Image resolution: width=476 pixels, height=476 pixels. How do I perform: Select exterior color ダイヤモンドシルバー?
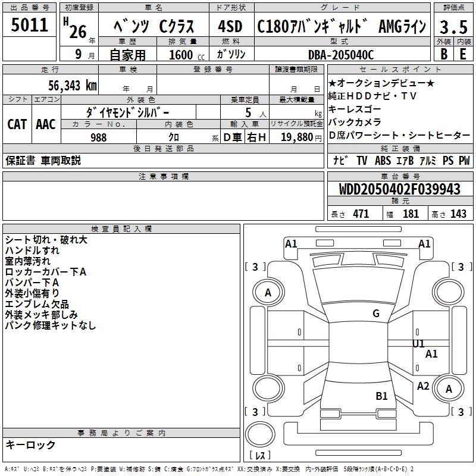(x=128, y=112)
